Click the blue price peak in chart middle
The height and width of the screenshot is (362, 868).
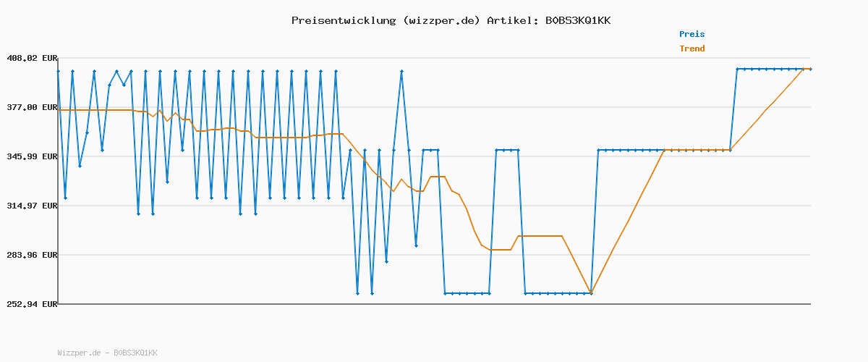(x=401, y=71)
